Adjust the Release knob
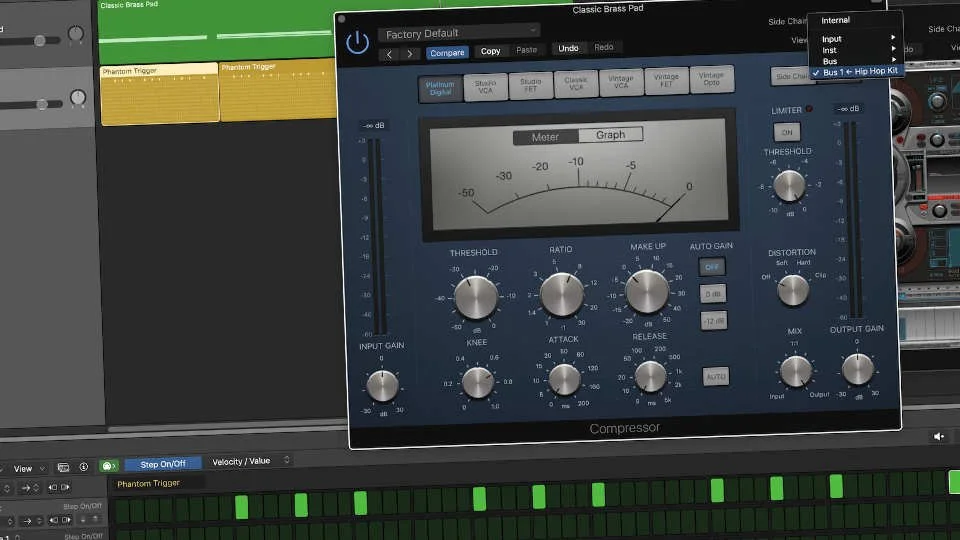The width and height of the screenshot is (960, 540). coord(650,376)
